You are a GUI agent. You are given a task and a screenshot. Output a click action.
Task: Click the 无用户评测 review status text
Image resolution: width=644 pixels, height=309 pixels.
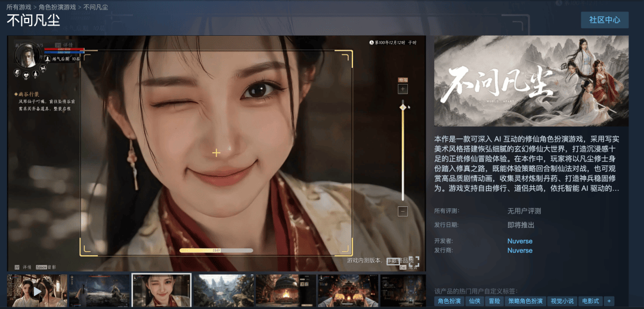(x=524, y=211)
